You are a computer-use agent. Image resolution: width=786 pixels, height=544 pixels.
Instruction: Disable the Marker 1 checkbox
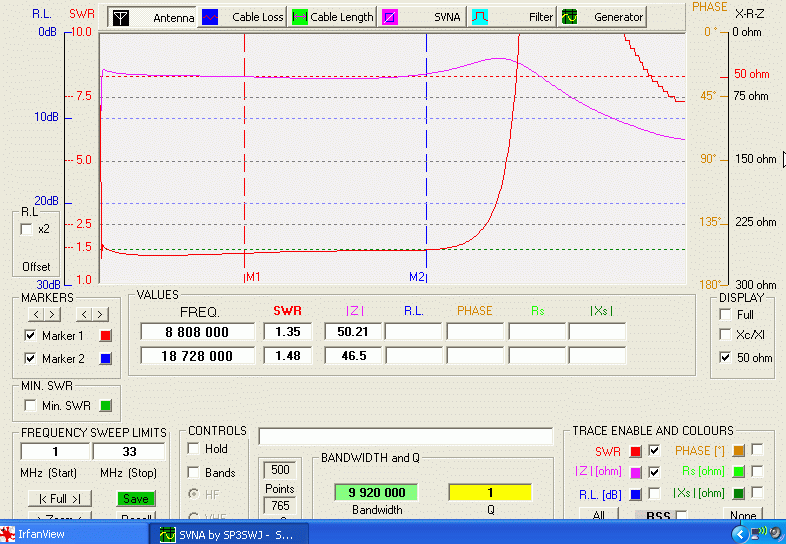click(x=30, y=336)
